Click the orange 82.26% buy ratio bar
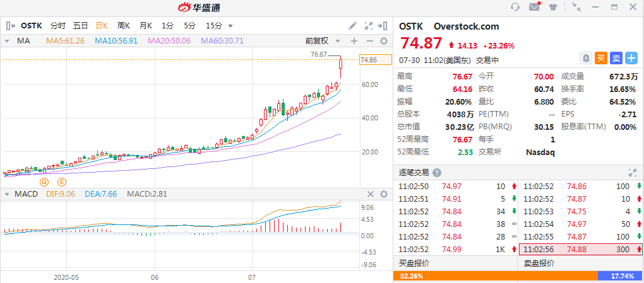Viewport: 644px width, 283px height. (496, 277)
